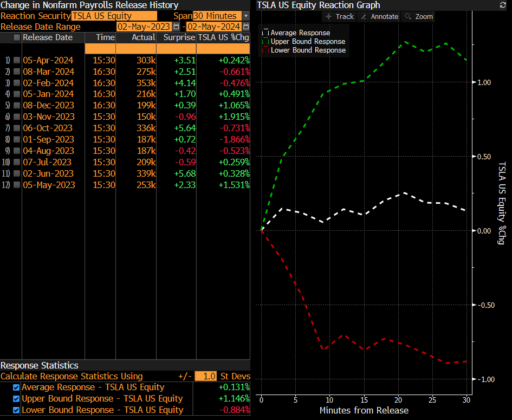The image size is (512, 420).
Task: Check the 05-Apr-2024 row checkbox
Action: [x=16, y=60]
